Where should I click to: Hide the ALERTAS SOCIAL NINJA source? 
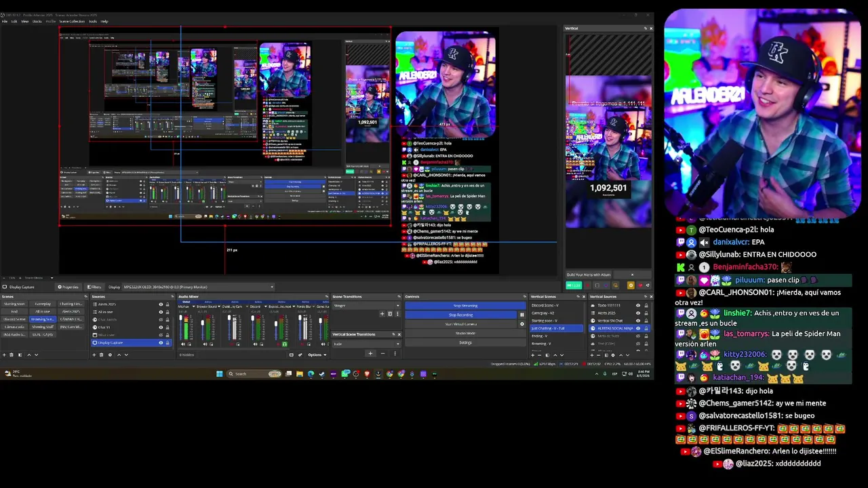click(637, 328)
